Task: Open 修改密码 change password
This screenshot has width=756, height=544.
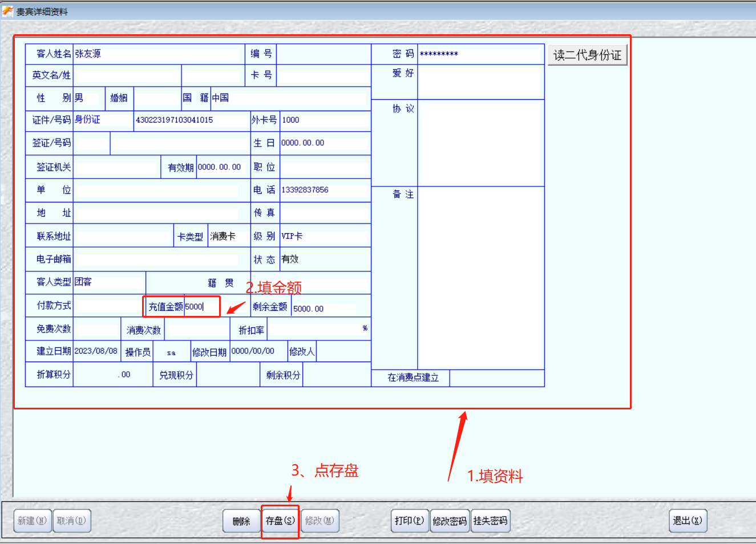Action: (x=450, y=521)
